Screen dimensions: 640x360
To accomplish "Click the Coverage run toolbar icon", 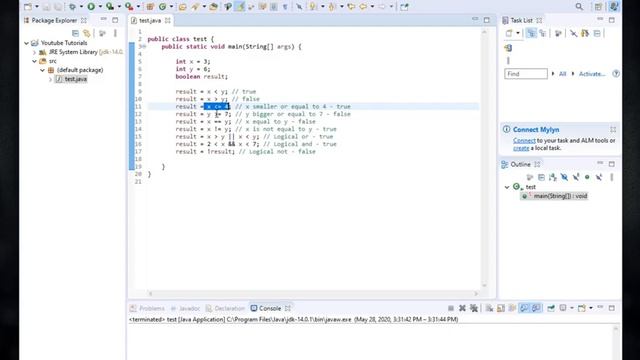I will [x=110, y=7].
